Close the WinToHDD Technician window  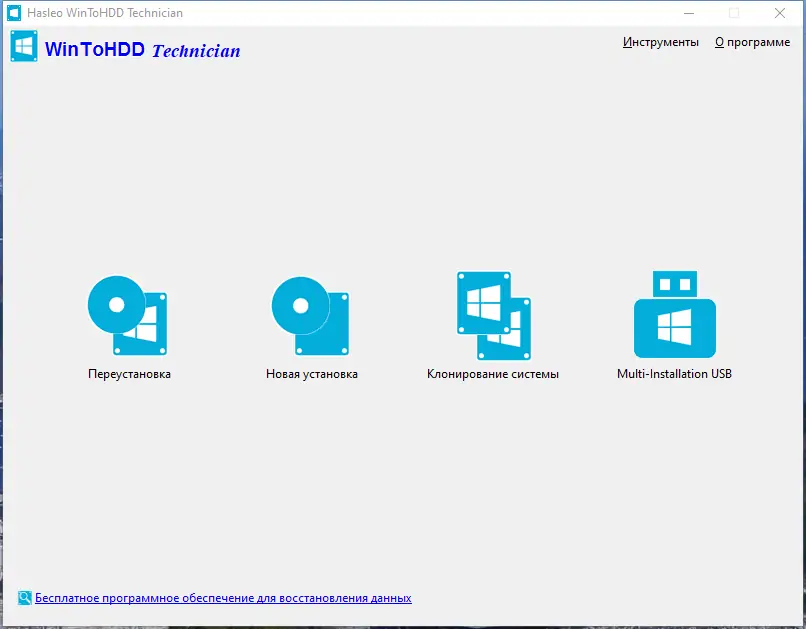click(780, 13)
